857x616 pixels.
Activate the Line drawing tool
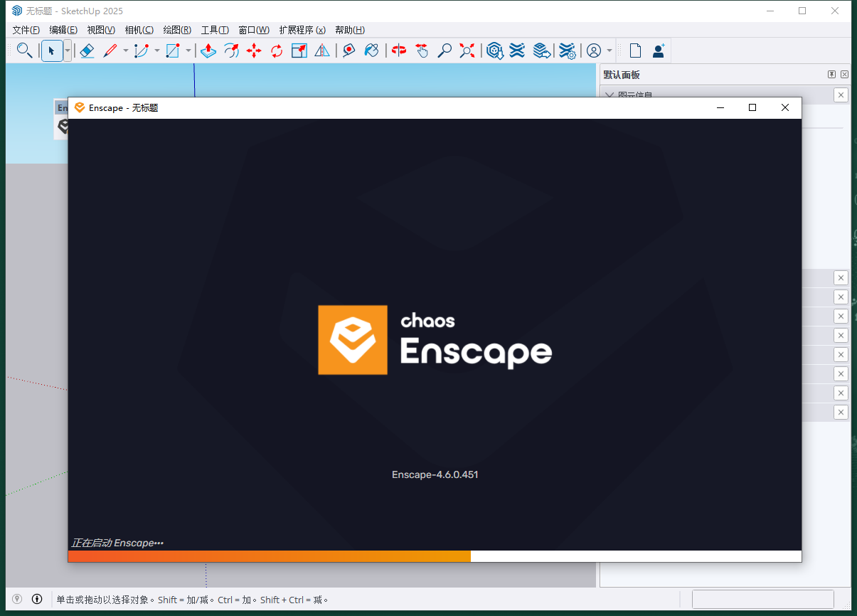coord(110,51)
